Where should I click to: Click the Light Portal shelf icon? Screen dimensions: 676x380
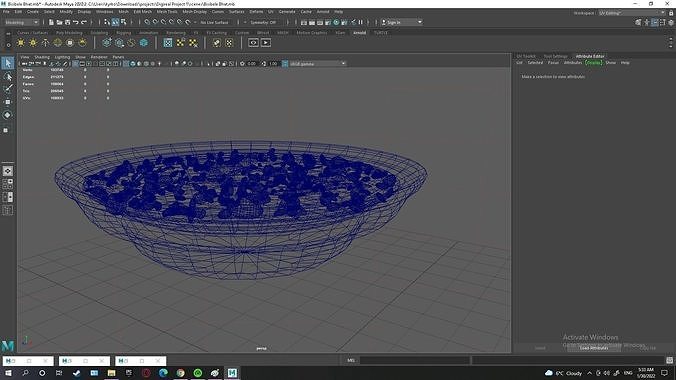pos(70,43)
